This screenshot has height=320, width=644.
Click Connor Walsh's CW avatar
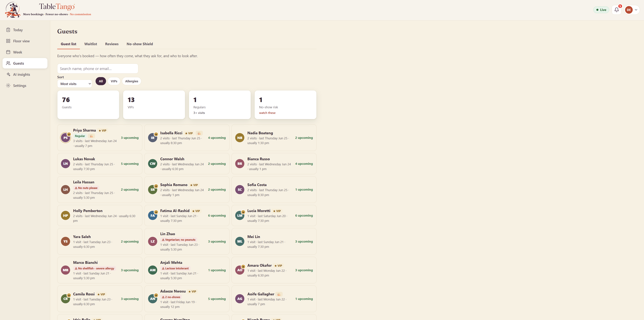(x=152, y=164)
